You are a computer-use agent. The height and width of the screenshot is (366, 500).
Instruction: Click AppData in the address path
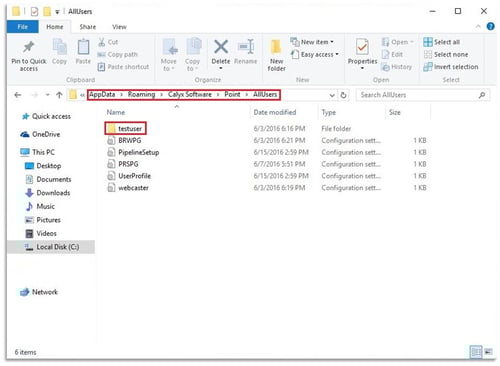[102, 95]
